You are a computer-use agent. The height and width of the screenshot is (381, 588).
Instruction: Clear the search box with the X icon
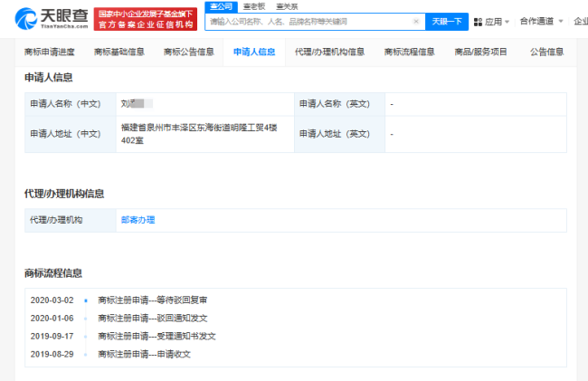coord(415,21)
